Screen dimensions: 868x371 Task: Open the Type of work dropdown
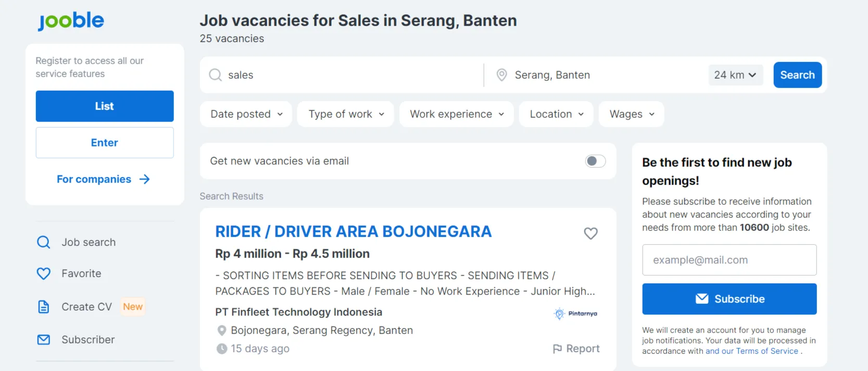[346, 114]
